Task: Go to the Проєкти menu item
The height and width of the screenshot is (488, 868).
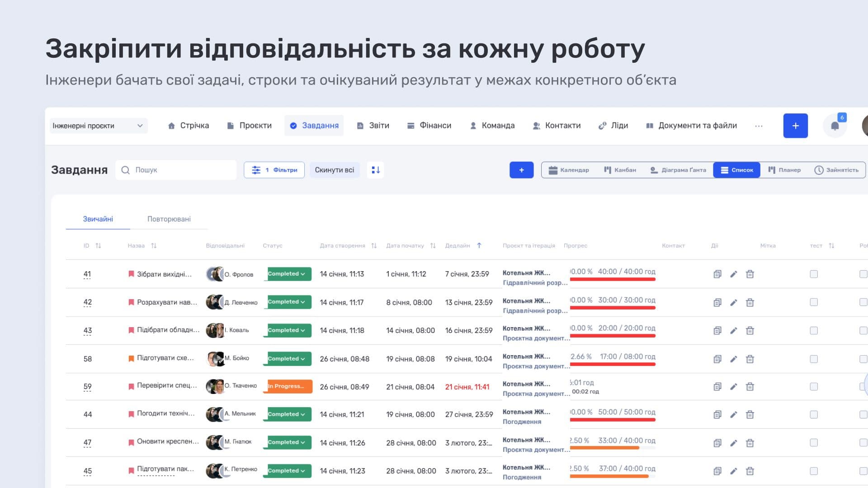Action: point(250,126)
